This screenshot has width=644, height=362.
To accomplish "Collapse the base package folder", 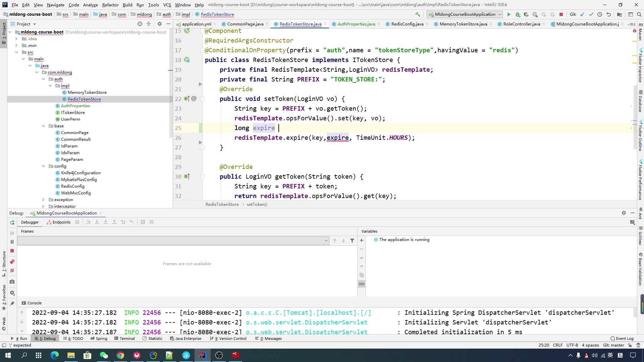I will (x=44, y=126).
